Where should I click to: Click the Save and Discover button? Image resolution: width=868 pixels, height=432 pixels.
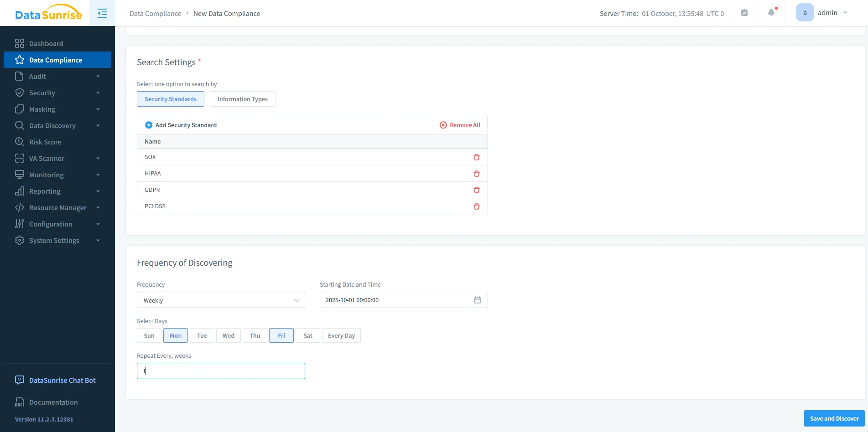[834, 418]
